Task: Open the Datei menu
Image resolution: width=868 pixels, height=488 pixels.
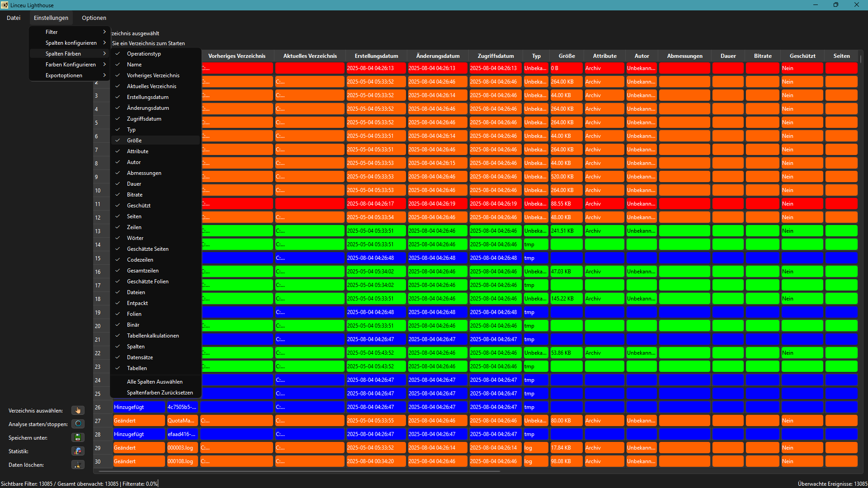Action: (x=14, y=18)
